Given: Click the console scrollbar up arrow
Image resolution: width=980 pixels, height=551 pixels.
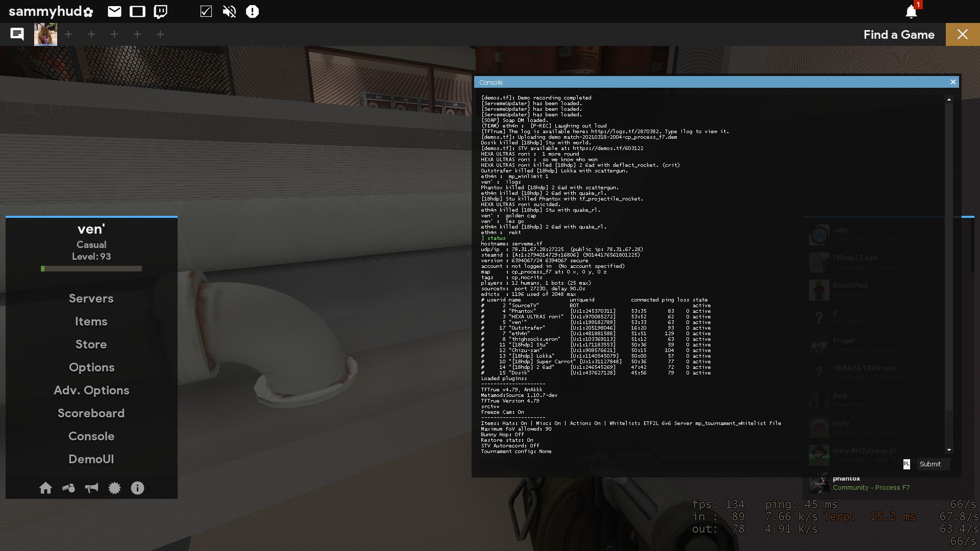Looking at the screenshot, I should (x=949, y=99).
